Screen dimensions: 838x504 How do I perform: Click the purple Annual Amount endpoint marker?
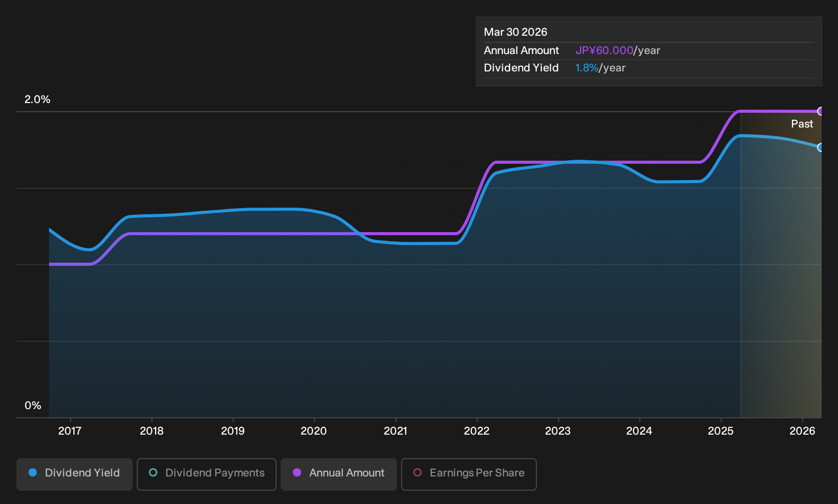point(821,111)
